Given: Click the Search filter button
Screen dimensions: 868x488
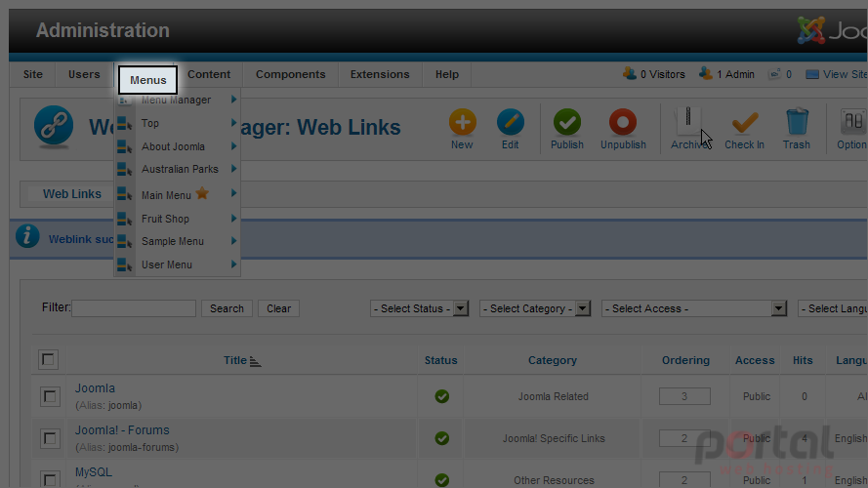Looking at the screenshot, I should pos(227,308).
